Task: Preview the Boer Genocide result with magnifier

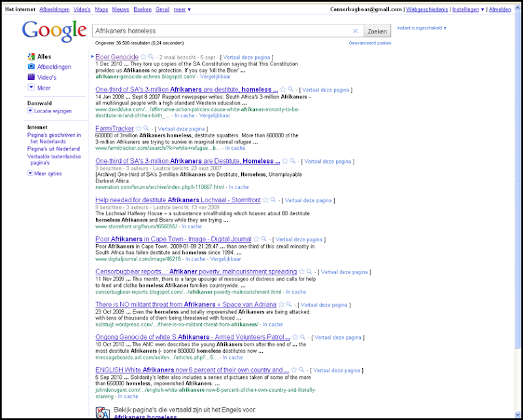Action: click(x=151, y=57)
